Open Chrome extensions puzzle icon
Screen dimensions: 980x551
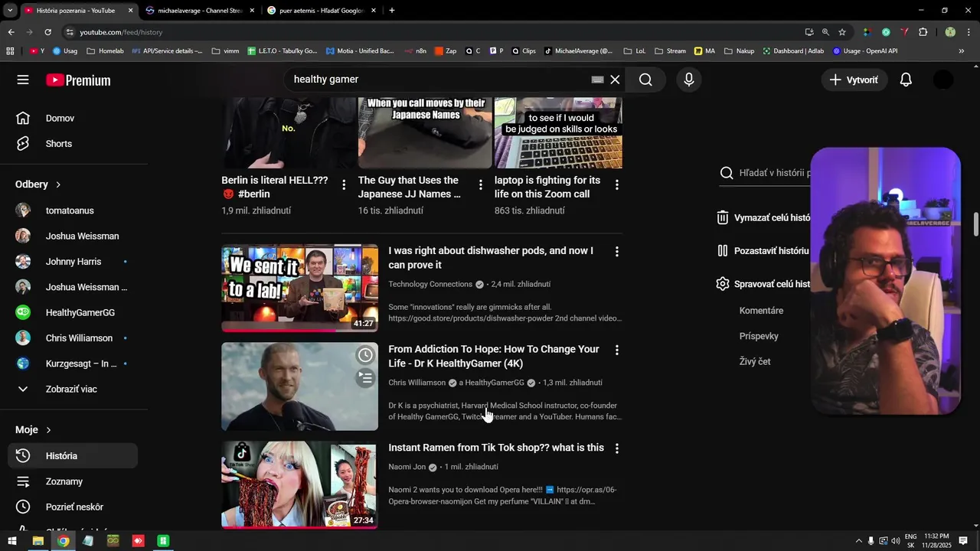click(x=923, y=32)
